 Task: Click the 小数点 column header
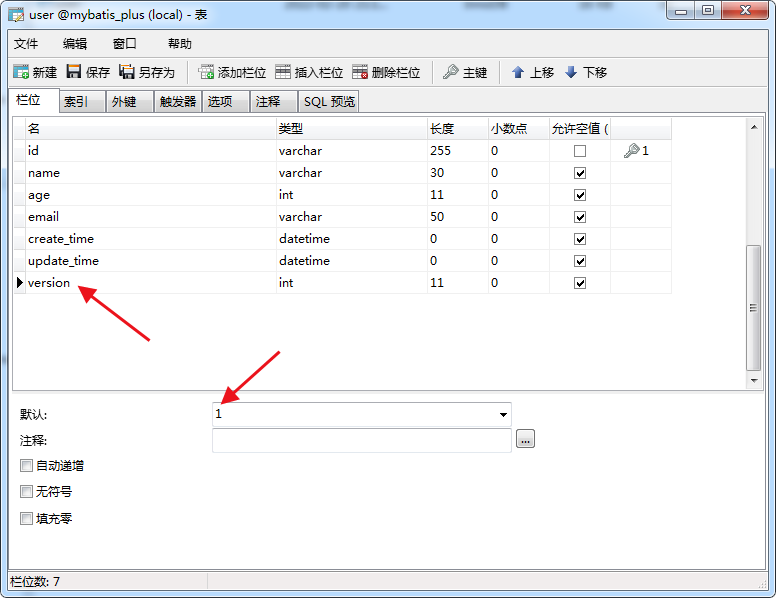tap(519, 129)
